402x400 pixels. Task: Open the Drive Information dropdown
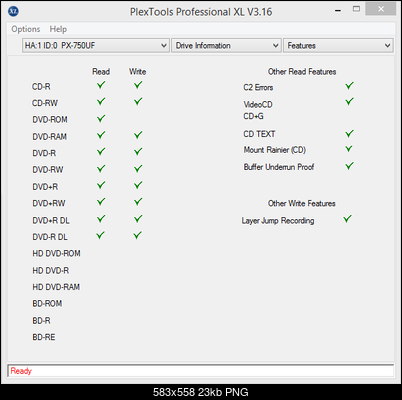tap(226, 45)
